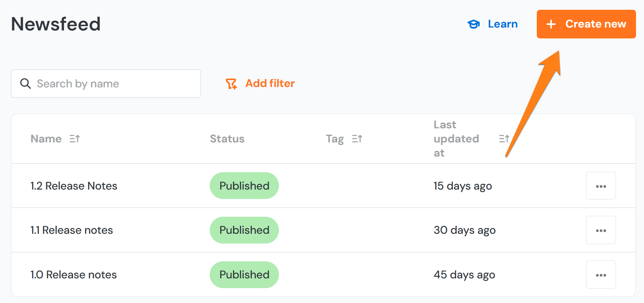The width and height of the screenshot is (644, 303).
Task: Click the plus icon on Create new
Action: click(x=551, y=24)
